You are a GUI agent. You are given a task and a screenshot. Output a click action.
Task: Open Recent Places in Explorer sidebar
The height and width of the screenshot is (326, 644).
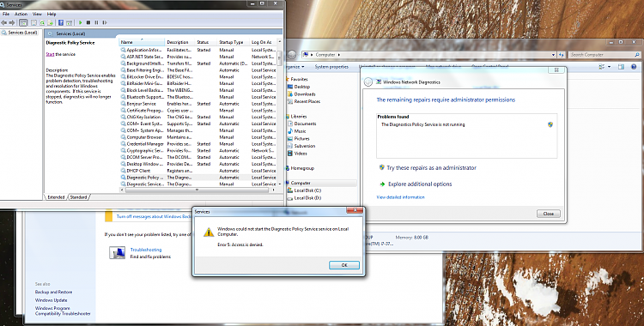[303, 101]
